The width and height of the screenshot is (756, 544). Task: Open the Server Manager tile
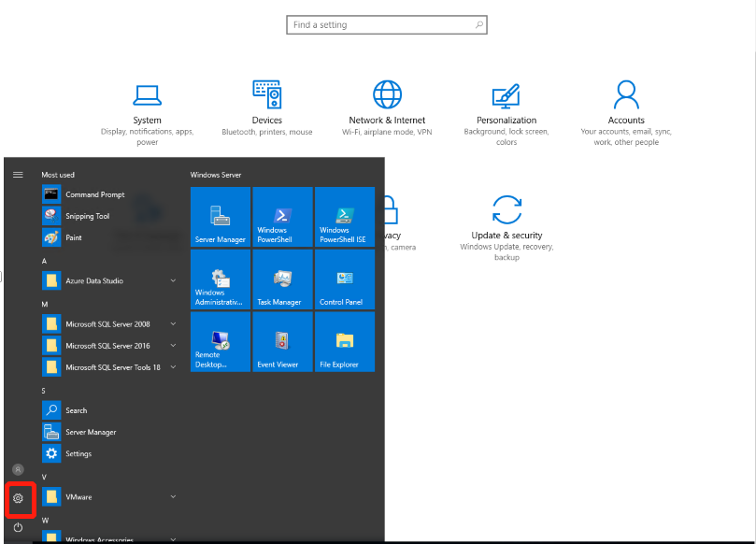[220, 217]
